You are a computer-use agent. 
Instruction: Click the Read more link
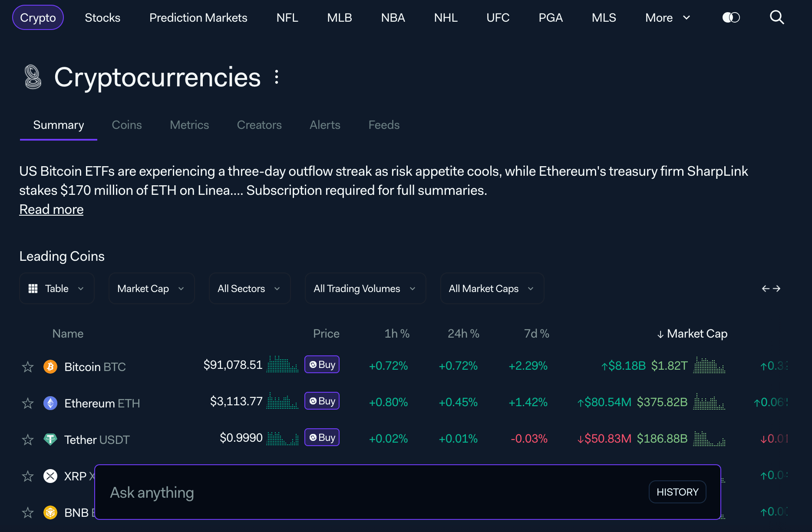pyautogui.click(x=51, y=209)
